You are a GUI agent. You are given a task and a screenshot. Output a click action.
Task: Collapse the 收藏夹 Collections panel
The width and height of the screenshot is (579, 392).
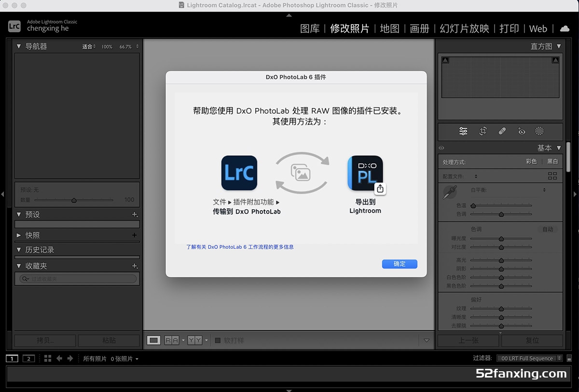point(19,266)
